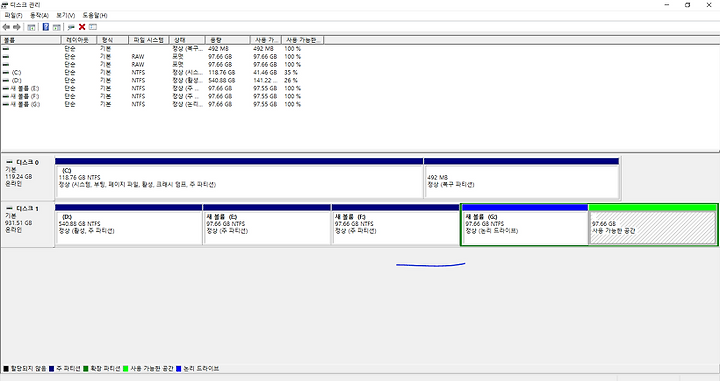The width and height of the screenshot is (720, 381).
Task: Select 새 볼륨 (F:) in the volume list
Action: pyautogui.click(x=25, y=96)
